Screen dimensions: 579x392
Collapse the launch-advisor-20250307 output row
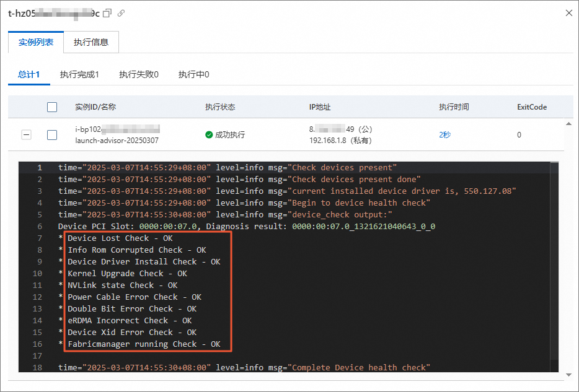[26, 134]
